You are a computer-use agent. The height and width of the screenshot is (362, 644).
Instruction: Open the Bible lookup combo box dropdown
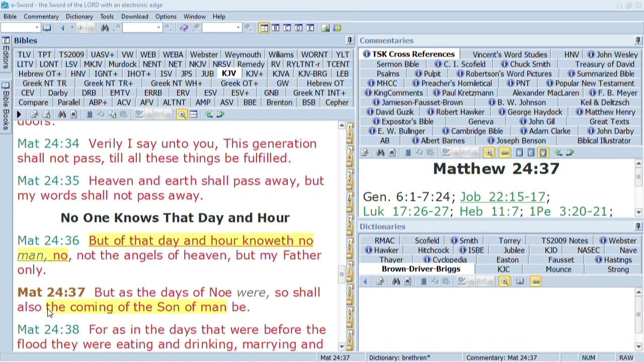(36, 28)
